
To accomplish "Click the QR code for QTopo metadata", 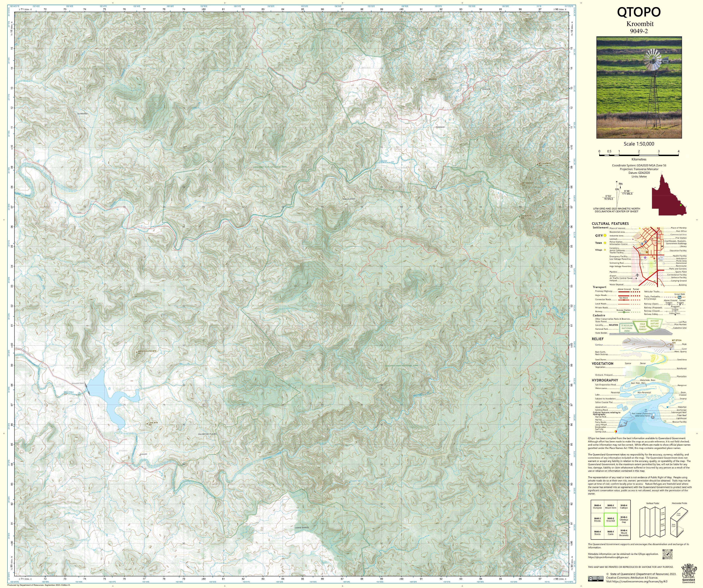I will [667, 554].
